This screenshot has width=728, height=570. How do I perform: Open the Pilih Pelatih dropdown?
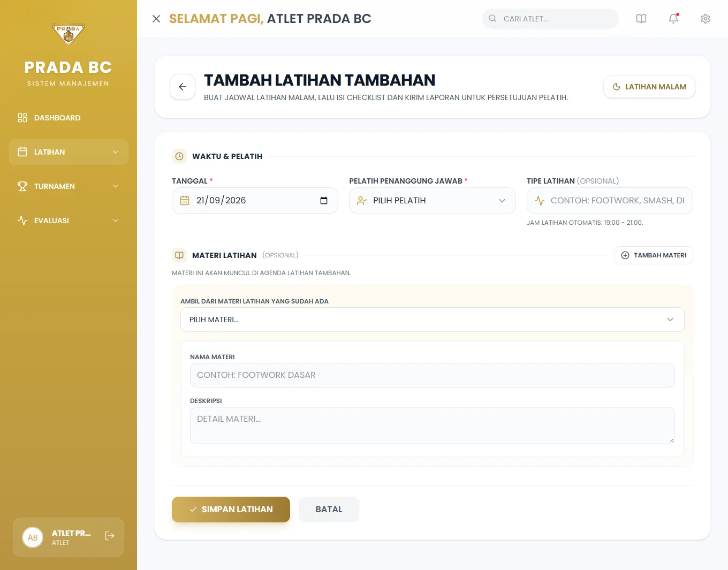(433, 201)
